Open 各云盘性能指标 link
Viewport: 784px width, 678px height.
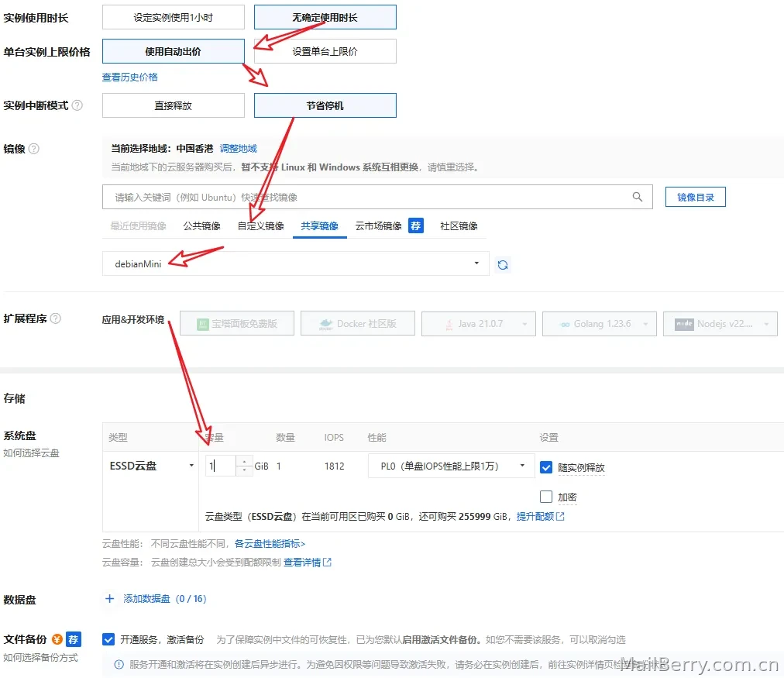pyautogui.click(x=270, y=543)
